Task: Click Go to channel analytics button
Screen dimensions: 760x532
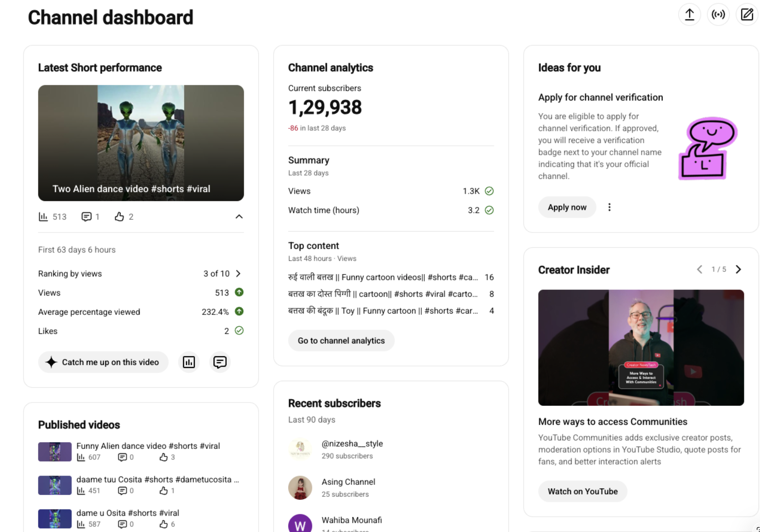Action: click(341, 341)
